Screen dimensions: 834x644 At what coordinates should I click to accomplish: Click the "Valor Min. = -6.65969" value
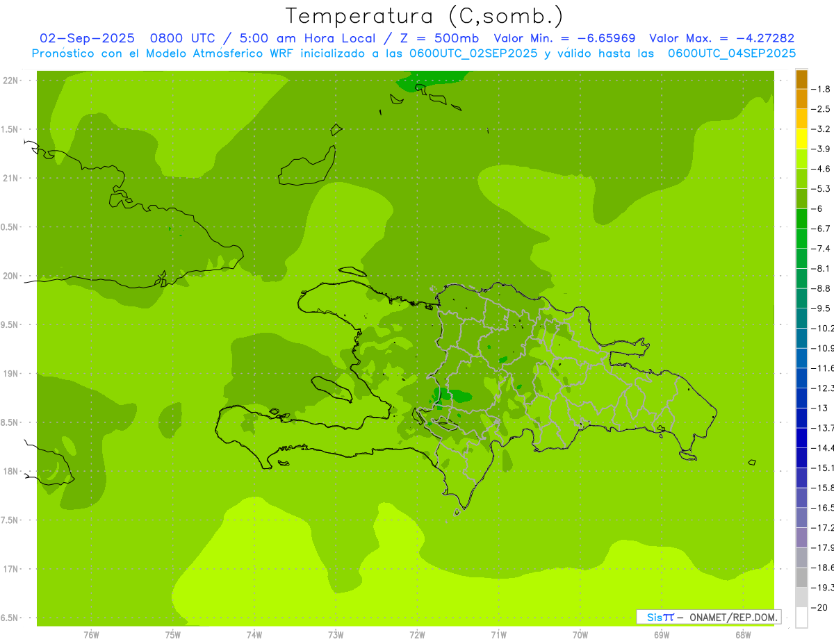pos(564,38)
